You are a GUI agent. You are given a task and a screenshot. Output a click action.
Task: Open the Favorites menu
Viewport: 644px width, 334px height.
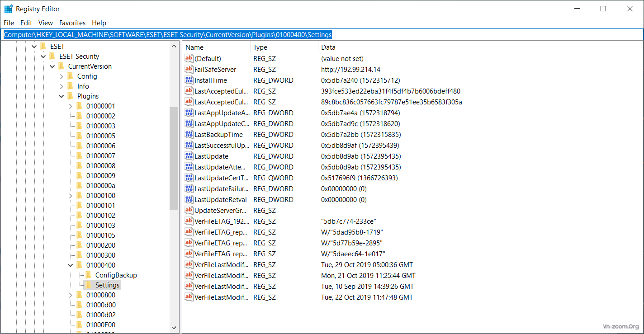[72, 23]
